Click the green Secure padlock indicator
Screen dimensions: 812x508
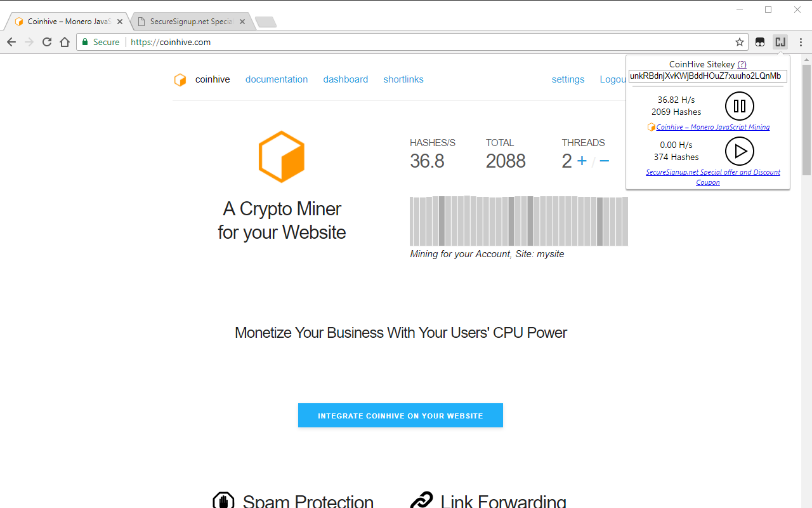(101, 42)
